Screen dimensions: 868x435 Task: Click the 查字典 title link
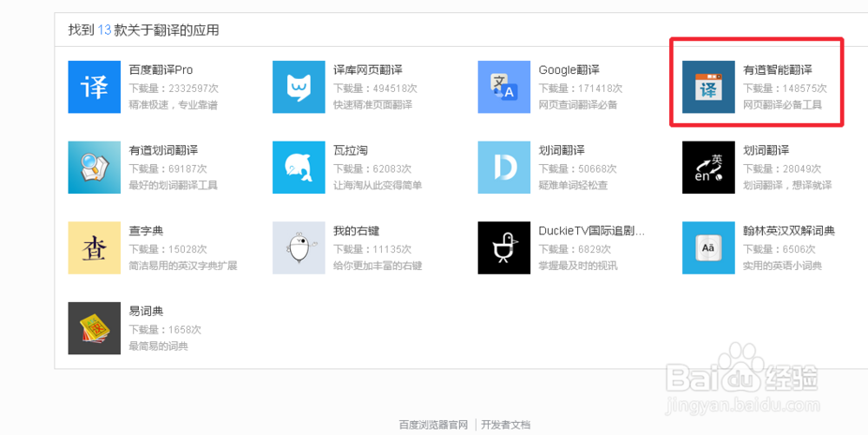(146, 230)
